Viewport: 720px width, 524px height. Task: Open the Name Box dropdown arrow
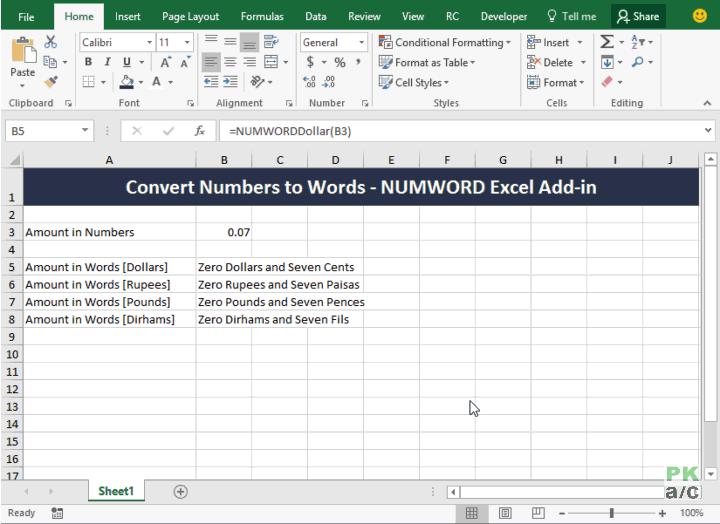pos(85,130)
